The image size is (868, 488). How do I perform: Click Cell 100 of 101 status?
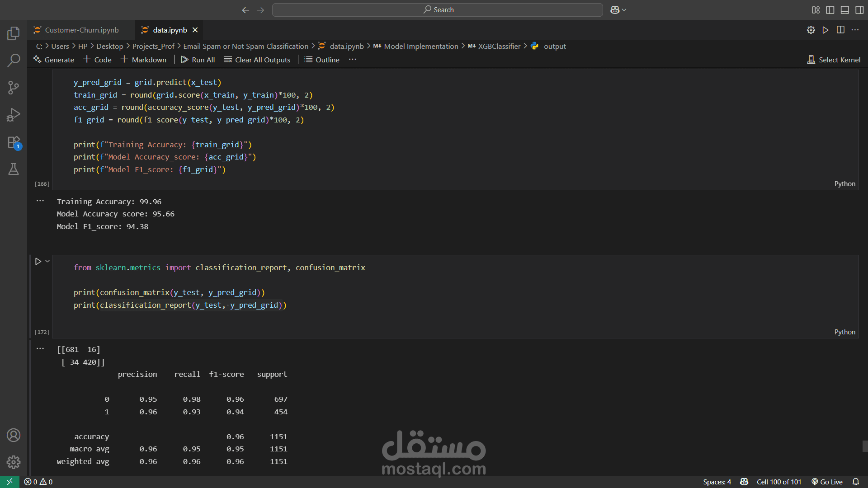779,482
